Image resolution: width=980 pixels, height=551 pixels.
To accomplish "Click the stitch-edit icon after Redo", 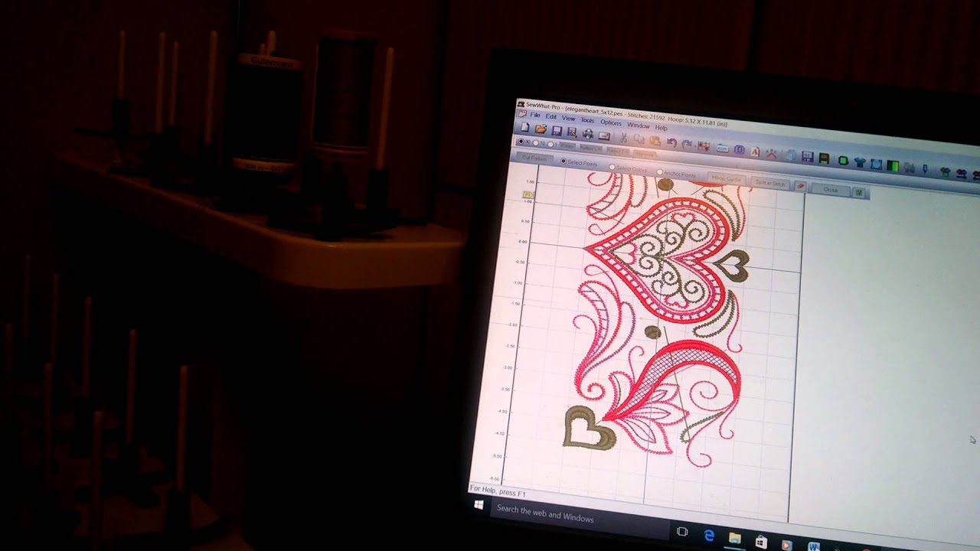I will click(703, 145).
